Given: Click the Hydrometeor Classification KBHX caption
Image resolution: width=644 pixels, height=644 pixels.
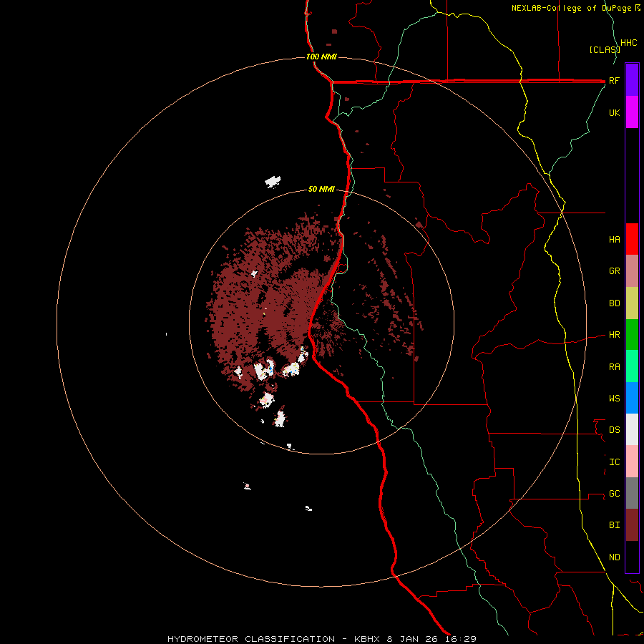Looking at the screenshot, I should [x=321, y=639].
